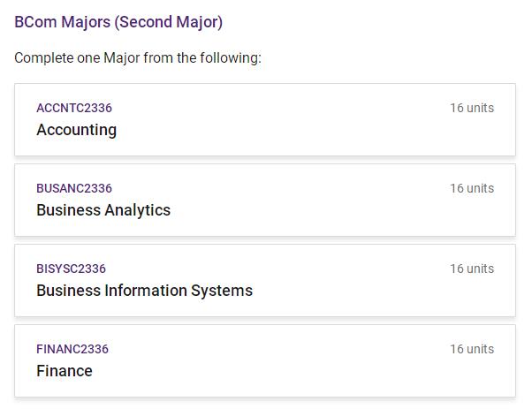The image size is (532, 409).
Task: Open the Finance major card
Action: point(265,361)
